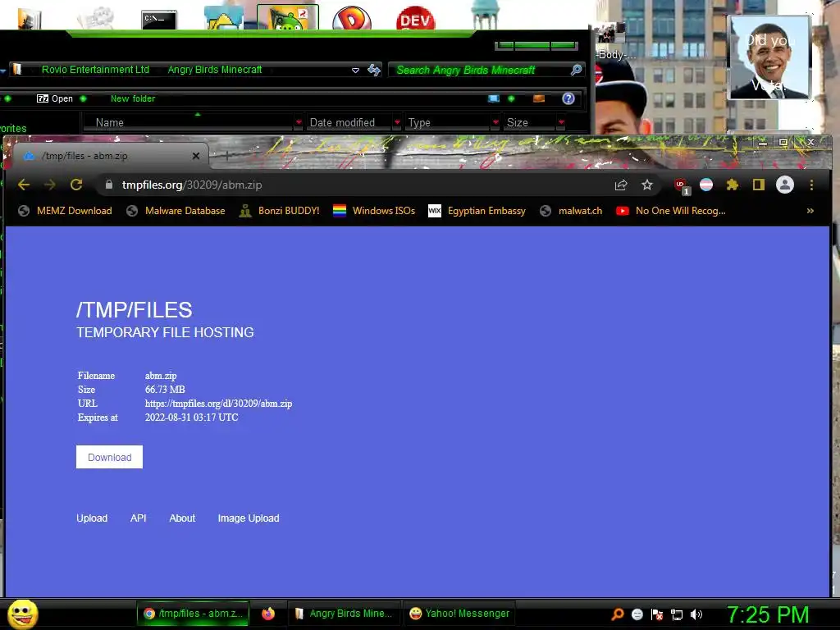Viewport: 840px width, 630px height.
Task: Open Bonzi BUDDY! bookmark
Action: pyautogui.click(x=279, y=211)
